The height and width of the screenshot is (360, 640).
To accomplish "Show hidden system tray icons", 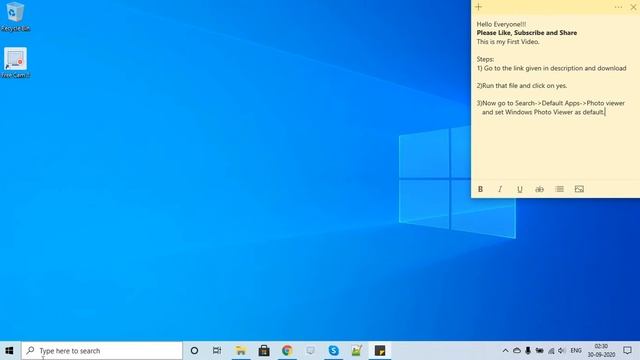I will (505, 351).
